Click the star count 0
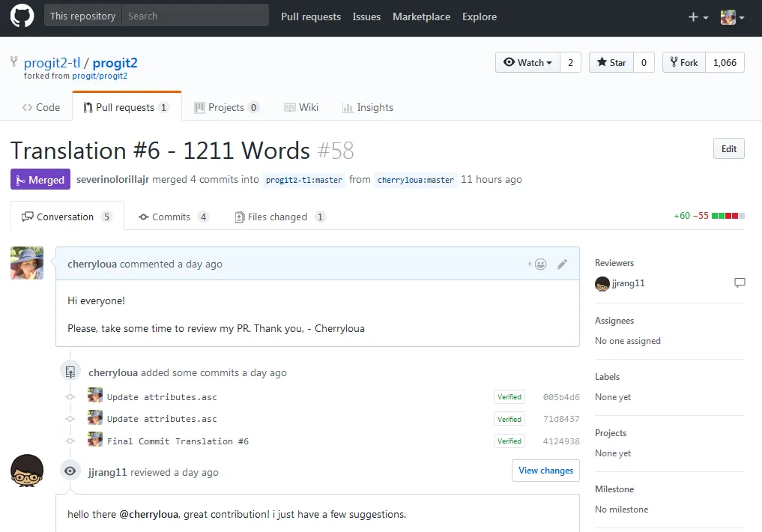Image resolution: width=762 pixels, height=532 pixels. tap(644, 62)
